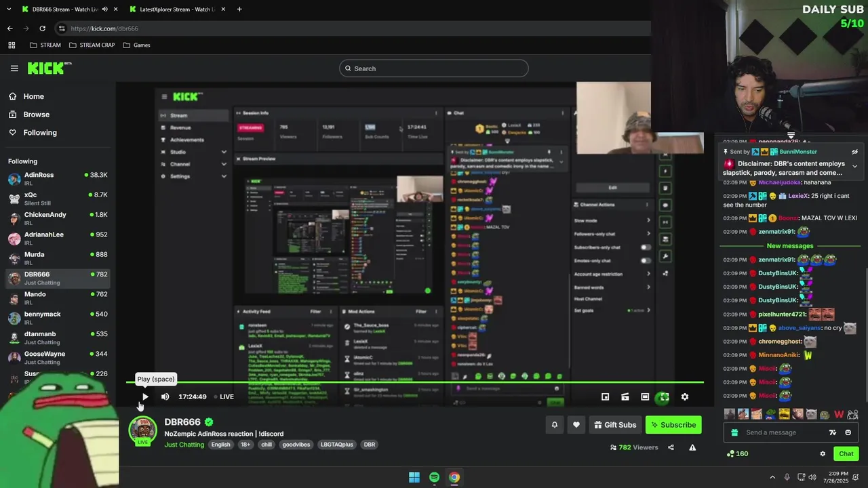Open the 7TV emote menu
This screenshot has width=868, height=488.
click(x=833, y=432)
